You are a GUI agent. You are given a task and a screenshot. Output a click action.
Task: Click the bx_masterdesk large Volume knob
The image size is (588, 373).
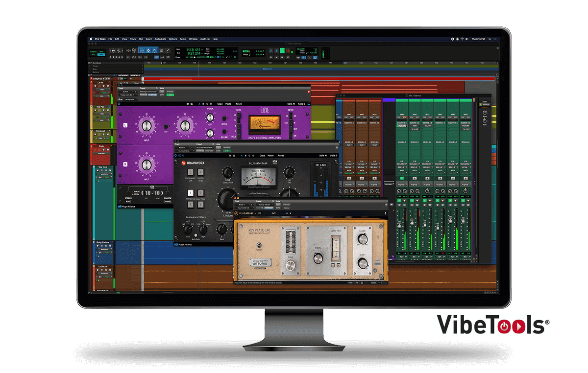[227, 199]
